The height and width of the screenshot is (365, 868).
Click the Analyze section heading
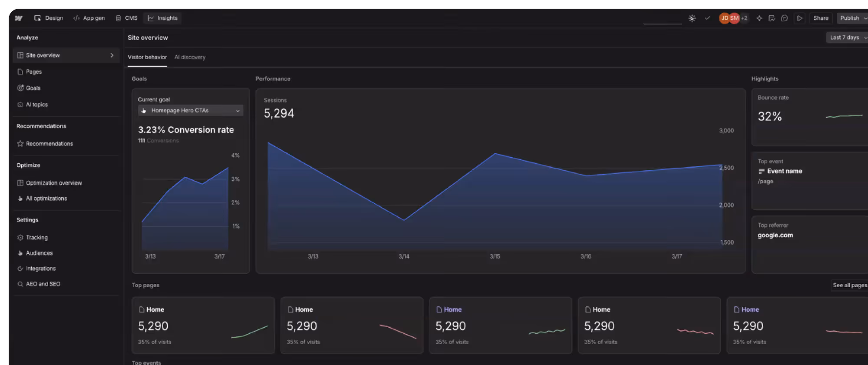27,38
